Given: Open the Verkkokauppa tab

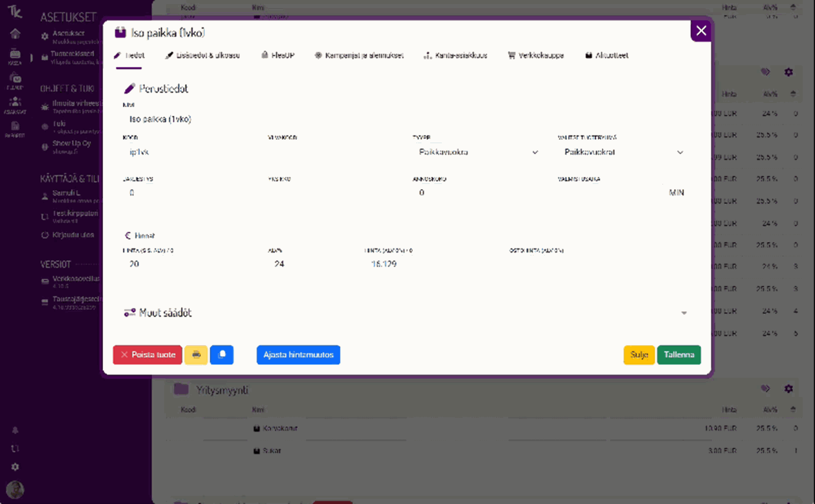Looking at the screenshot, I should point(536,56).
